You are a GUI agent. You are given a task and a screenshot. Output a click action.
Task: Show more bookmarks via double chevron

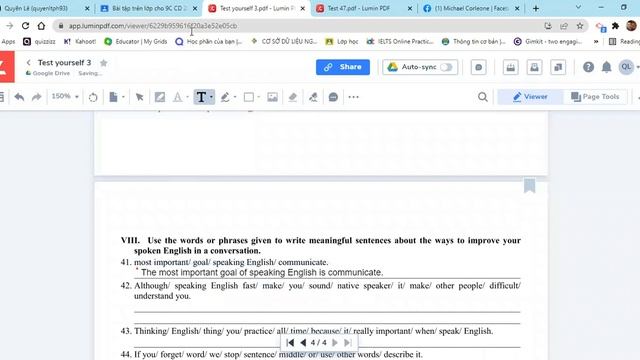click(596, 41)
